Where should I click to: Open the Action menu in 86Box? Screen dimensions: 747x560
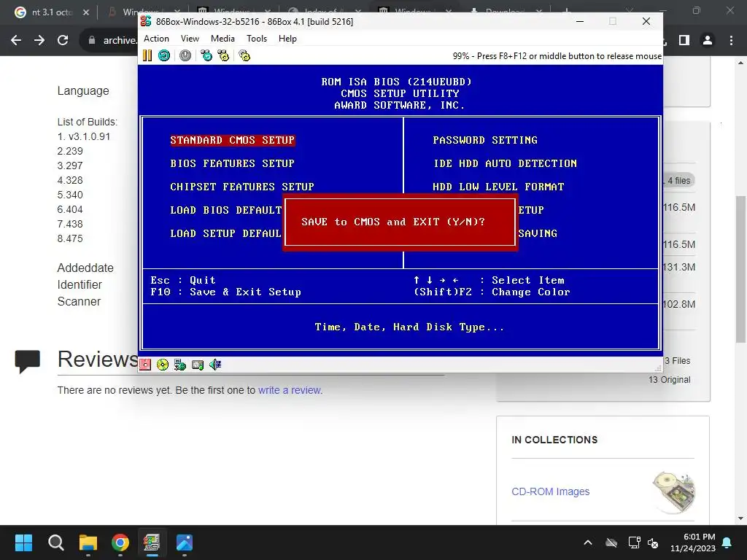[156, 39]
